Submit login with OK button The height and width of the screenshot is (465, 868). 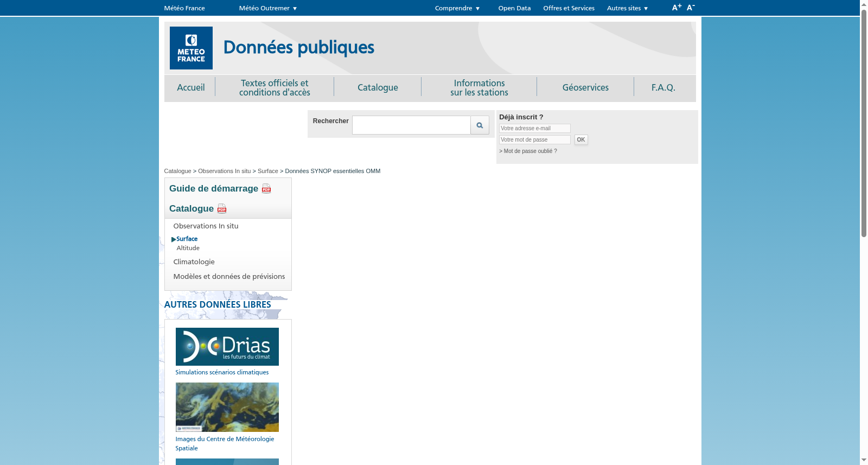click(x=581, y=140)
